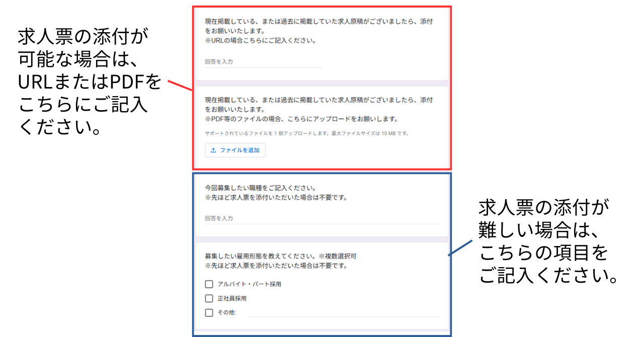Click the ファイルを追加 upload button
This screenshot has height=337, width=644.
pyautogui.click(x=235, y=150)
